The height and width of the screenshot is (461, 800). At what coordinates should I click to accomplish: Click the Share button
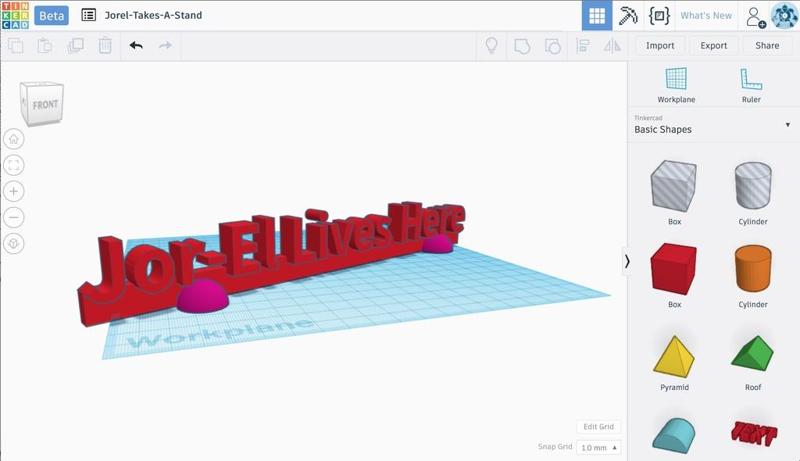(767, 46)
